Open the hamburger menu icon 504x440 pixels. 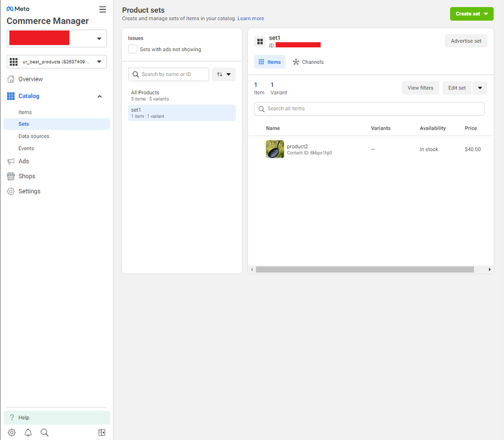point(103,9)
